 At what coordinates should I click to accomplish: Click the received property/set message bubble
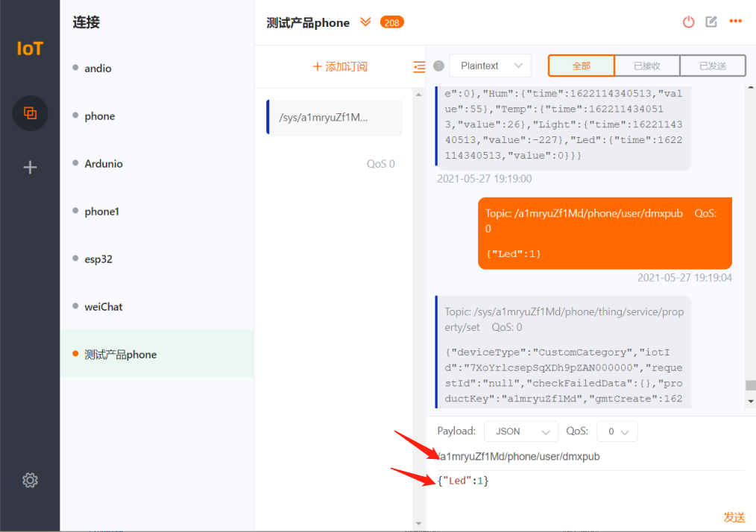563,352
